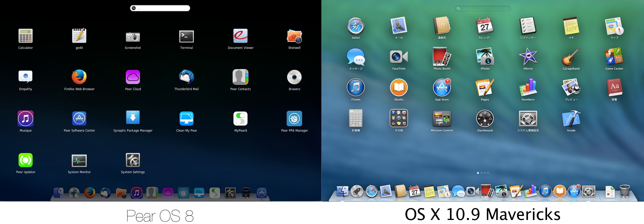Screen dimensions: 644x224
Task: Go to the second Launchpad page dot
Action: point(481,173)
